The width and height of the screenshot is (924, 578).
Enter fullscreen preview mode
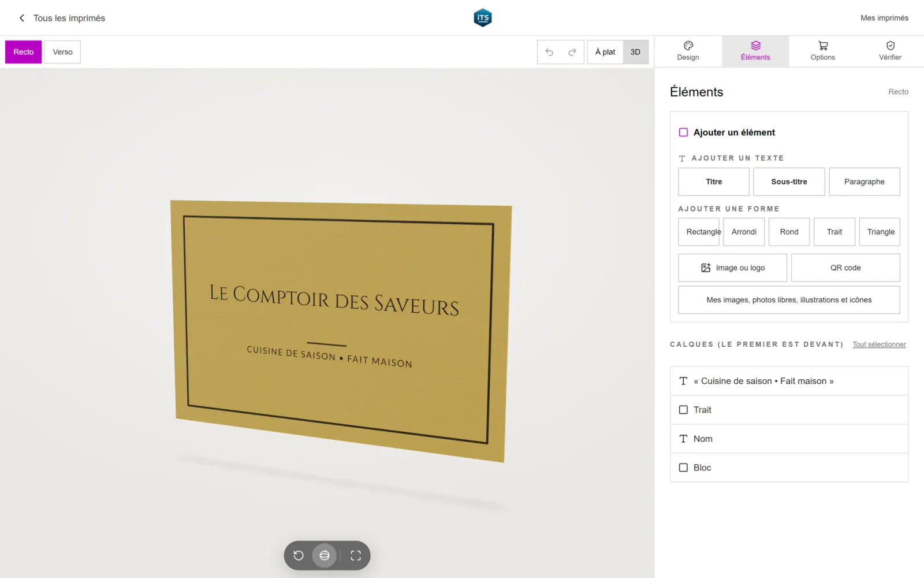coord(356,555)
